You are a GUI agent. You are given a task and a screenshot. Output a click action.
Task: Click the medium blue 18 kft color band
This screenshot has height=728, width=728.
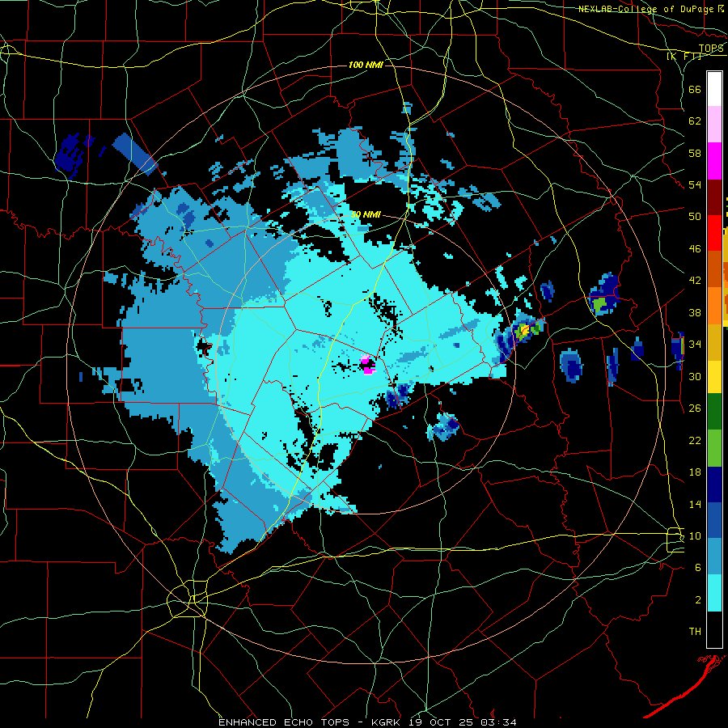tap(714, 520)
